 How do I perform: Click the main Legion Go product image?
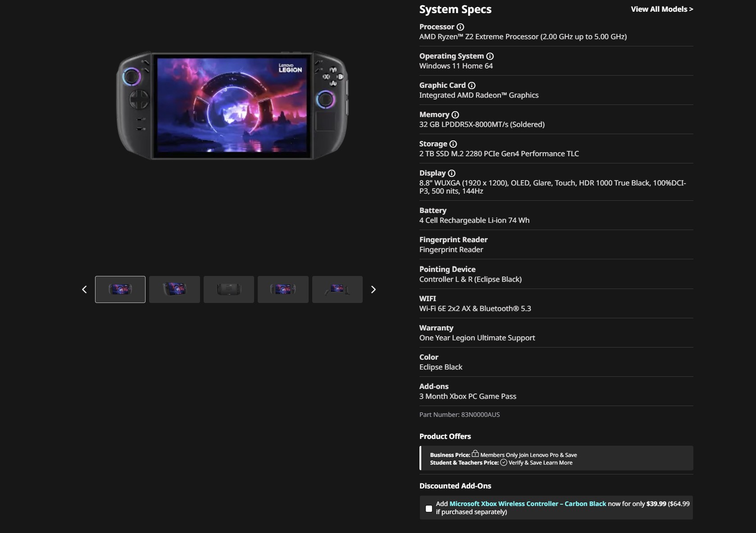232,106
